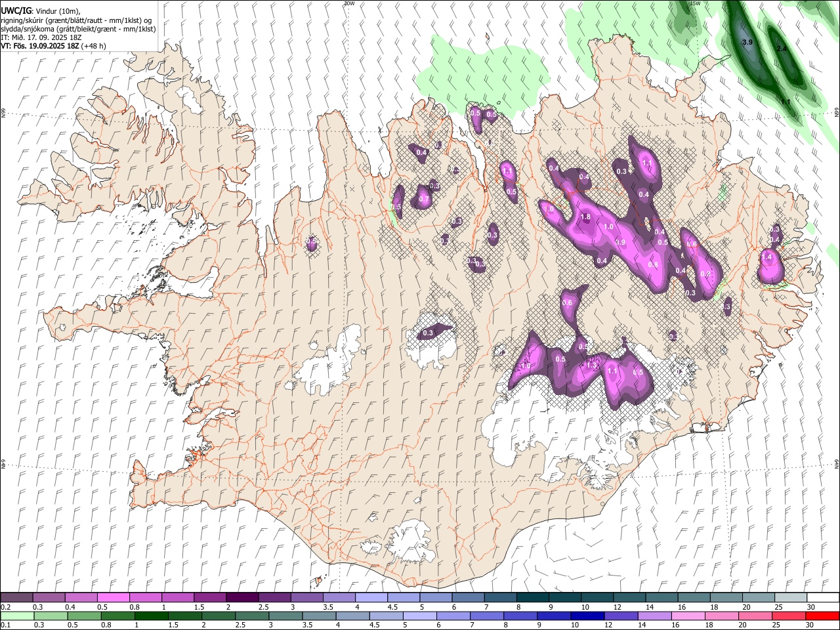Click the '3.9' value in the offshore green band
This screenshot has height=630, width=840.
click(x=747, y=42)
